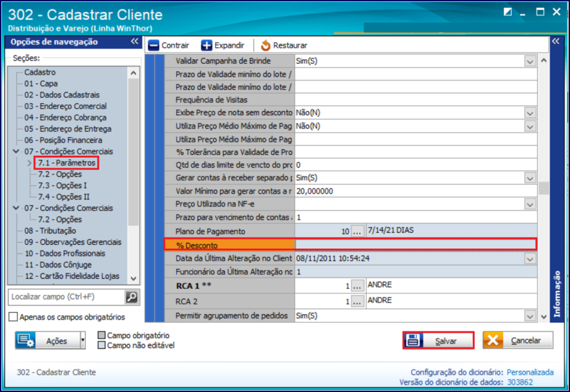
Task: Open the Utiliza Preço Médio Máximo Não(N) dropdown
Action: (530, 126)
